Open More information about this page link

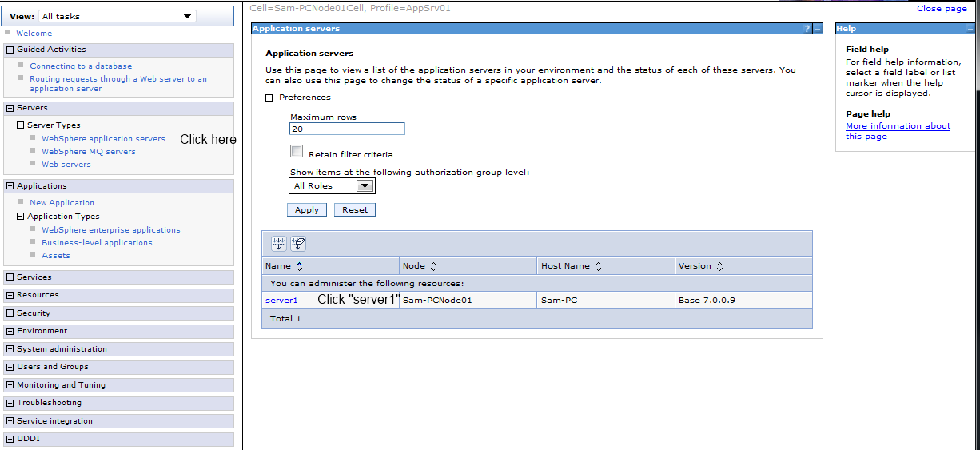point(898,131)
